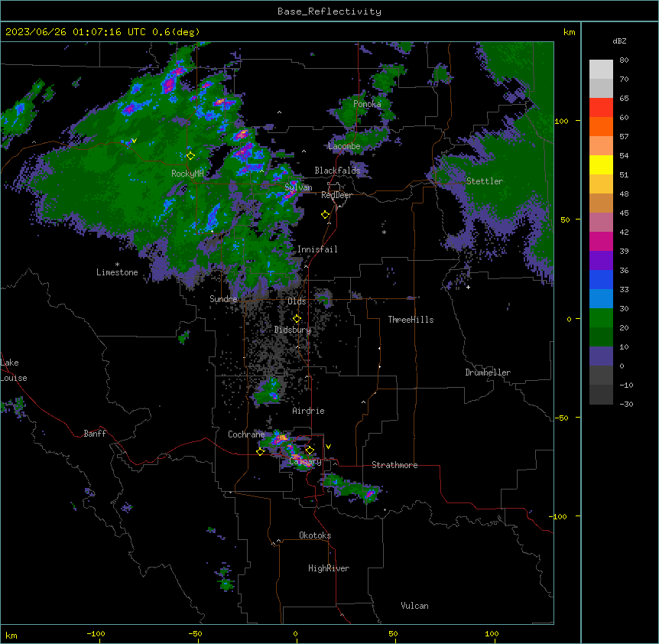This screenshot has height=644, width=659.
Task: Click the Sundre label
Action: (x=223, y=299)
